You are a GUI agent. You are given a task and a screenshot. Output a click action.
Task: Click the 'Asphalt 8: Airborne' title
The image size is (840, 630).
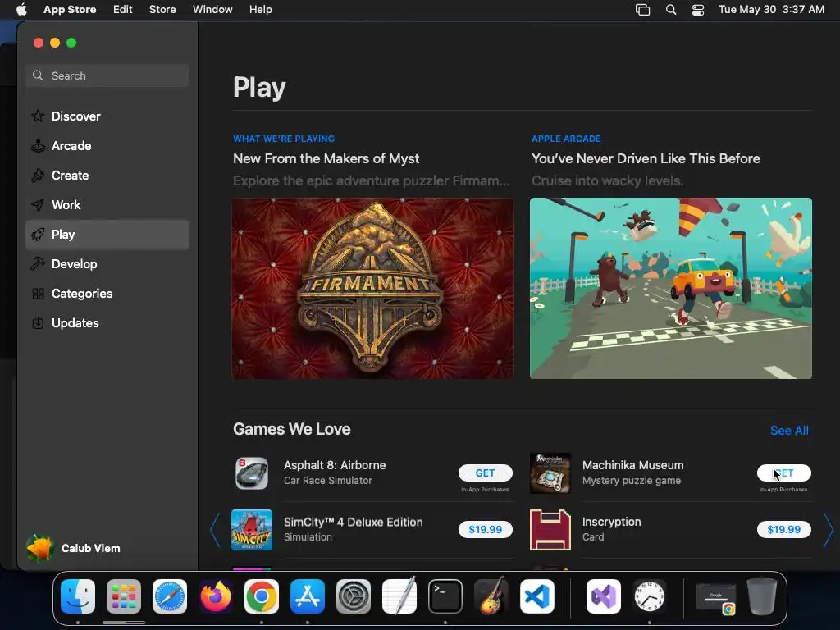[335, 465]
